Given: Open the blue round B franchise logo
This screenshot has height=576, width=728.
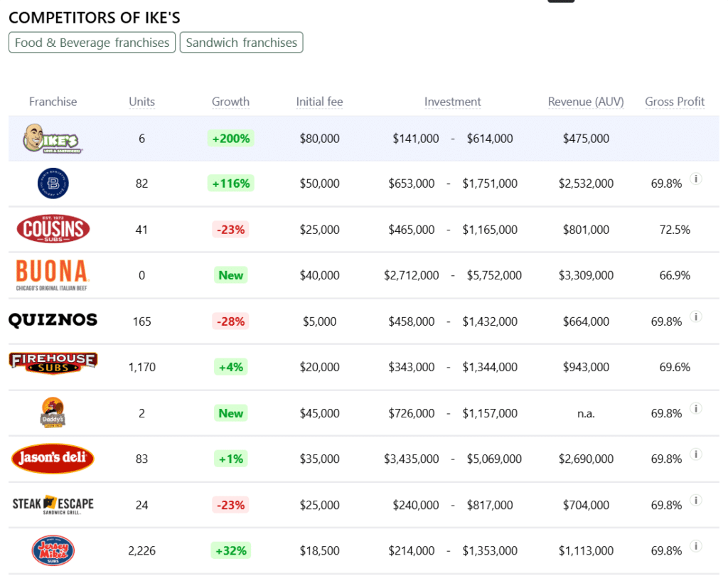Looking at the screenshot, I should (x=53, y=183).
